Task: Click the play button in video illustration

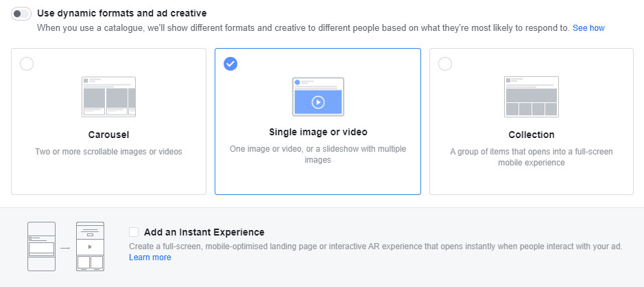Action: click(x=318, y=102)
